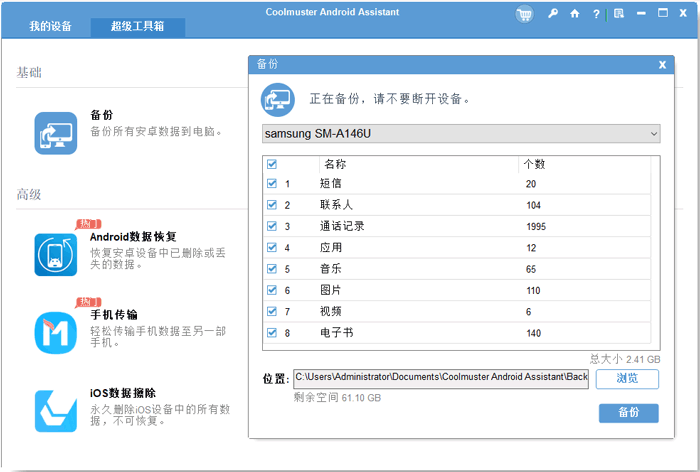Select the 音乐 name cell
Viewport: 700px width, 472px height.
click(331, 269)
